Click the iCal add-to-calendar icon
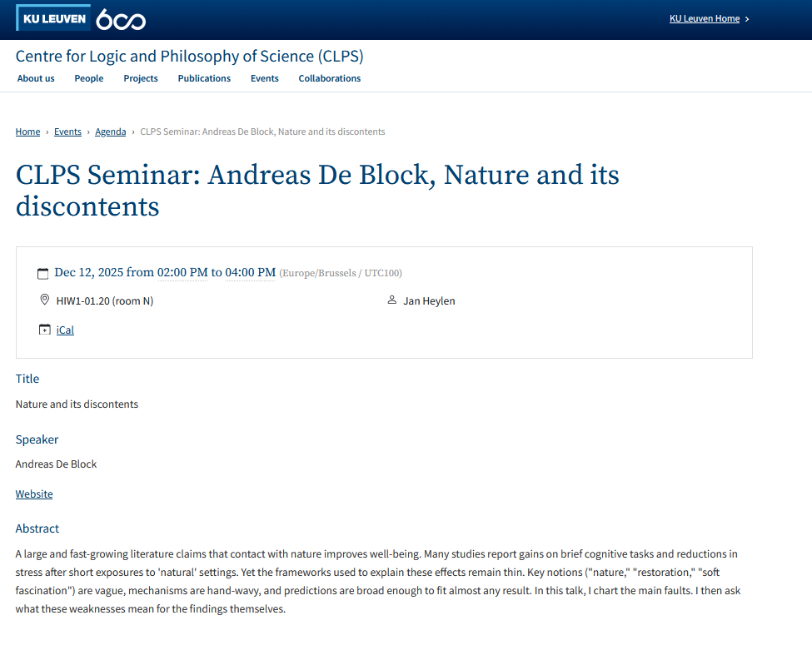 coord(44,330)
